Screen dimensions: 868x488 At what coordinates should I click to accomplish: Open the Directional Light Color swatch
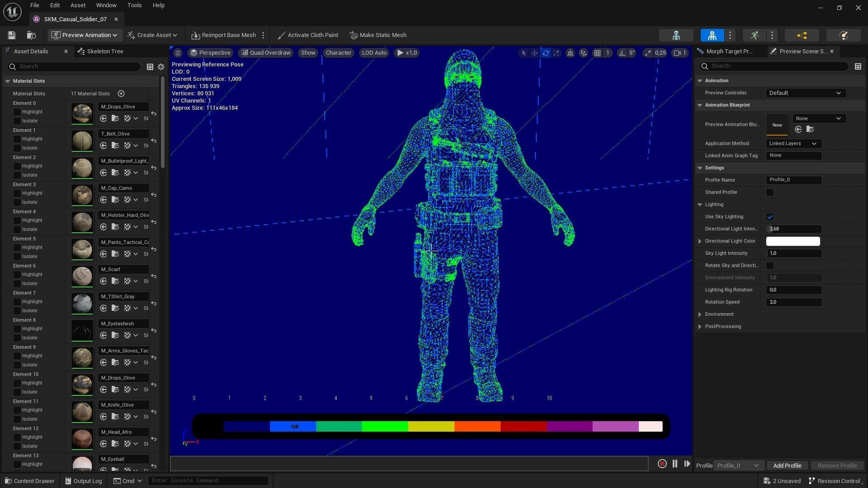(x=793, y=241)
